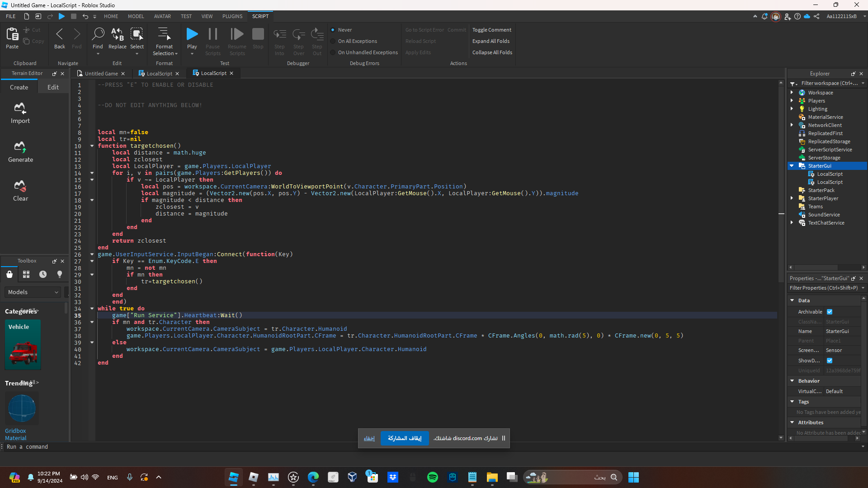Open the Toolbox recent items clock icon
Image resolution: width=868 pixels, height=488 pixels.
pos(43,274)
